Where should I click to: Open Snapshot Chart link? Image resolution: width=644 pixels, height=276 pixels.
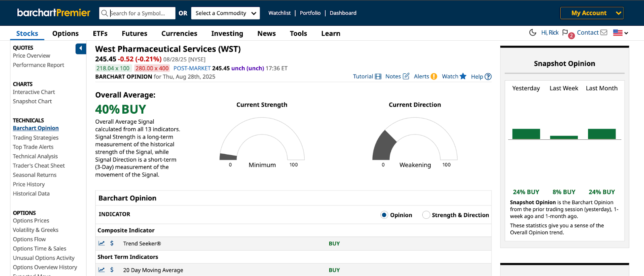tap(32, 101)
